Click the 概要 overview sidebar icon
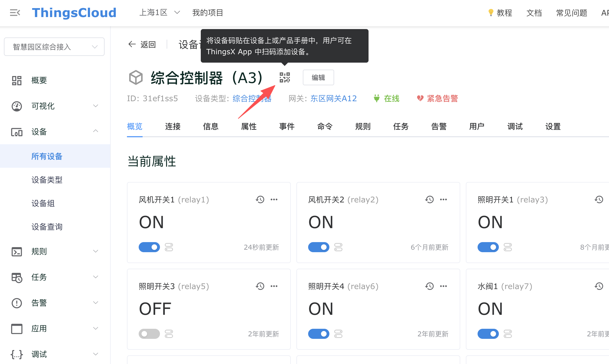The width and height of the screenshot is (609, 364). (17, 81)
